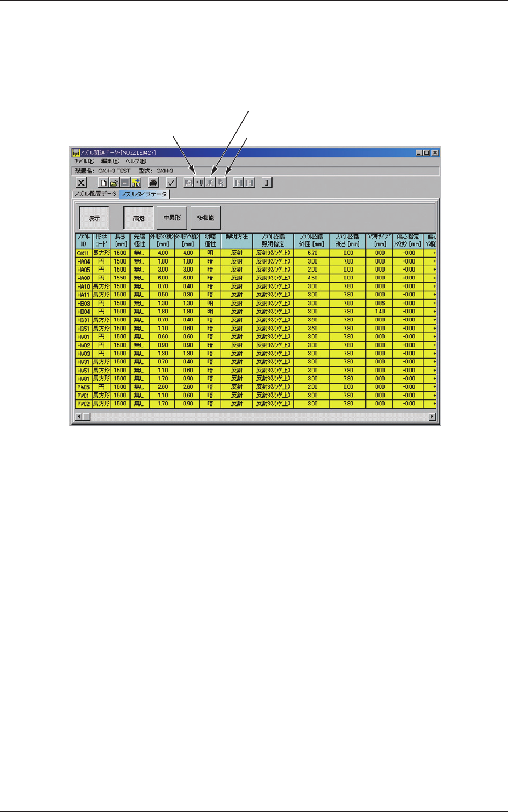Viewport: 508px width, 812px height.
Task: Toggle the 多機能 nozzle type button
Action: point(205,218)
